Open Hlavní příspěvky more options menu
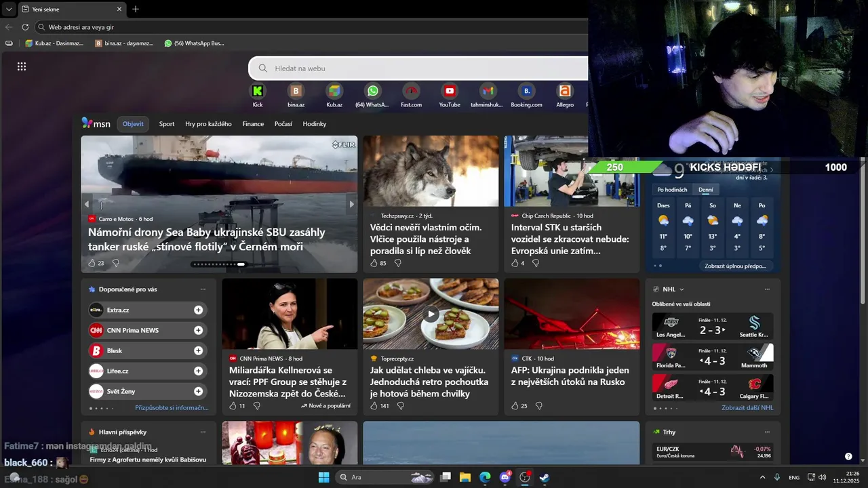Viewport: 868px width, 488px height. pos(203,432)
